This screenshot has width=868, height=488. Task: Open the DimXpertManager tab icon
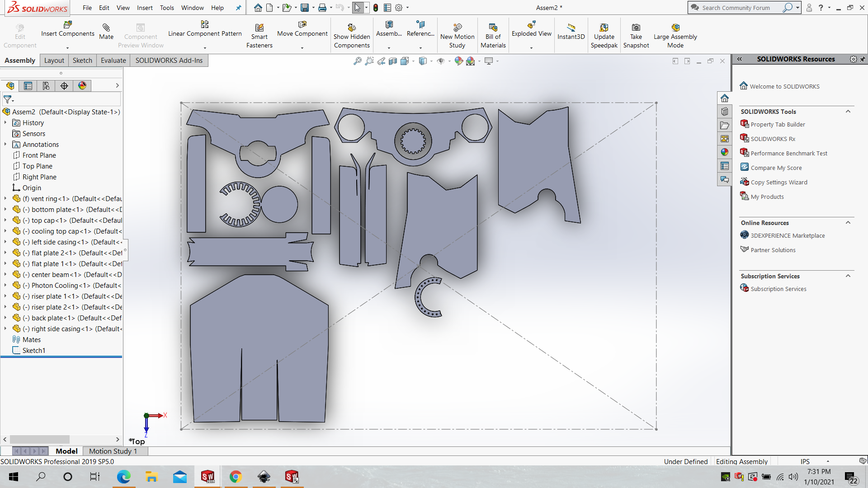(64, 86)
